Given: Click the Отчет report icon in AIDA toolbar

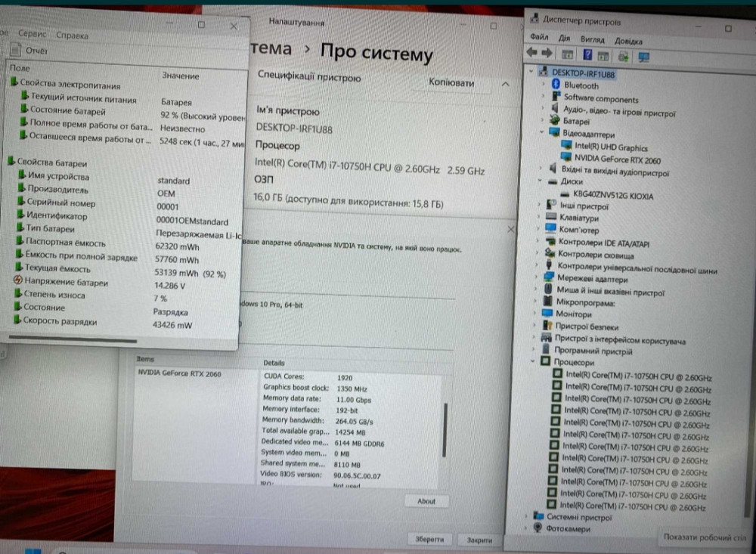Looking at the screenshot, I should (x=15, y=51).
